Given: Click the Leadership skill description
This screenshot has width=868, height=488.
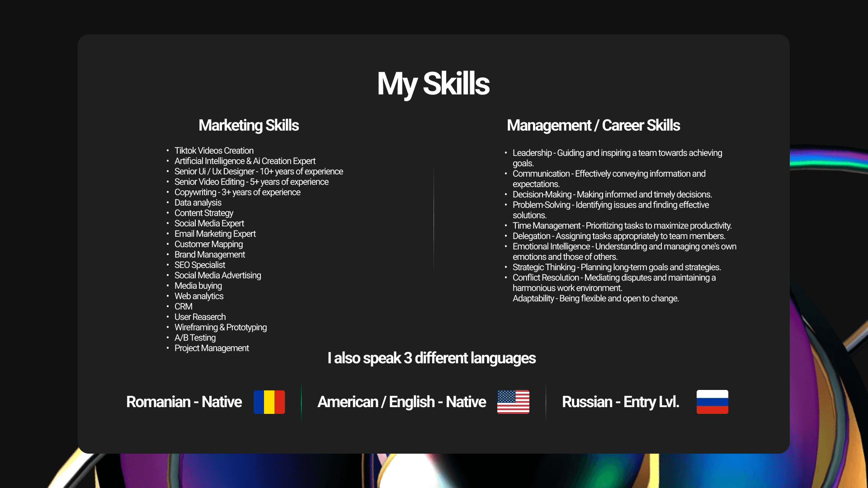Looking at the screenshot, I should point(617,153).
